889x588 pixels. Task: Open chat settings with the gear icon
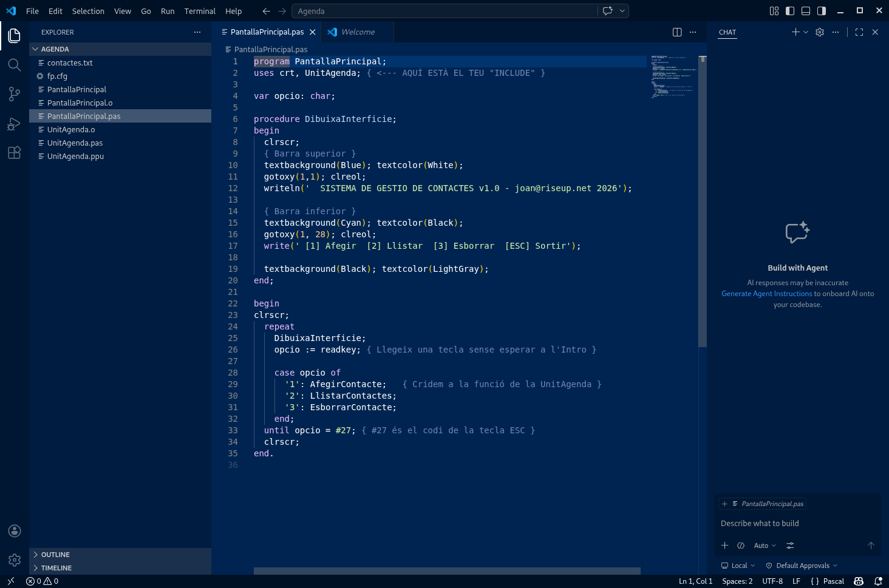(x=819, y=32)
